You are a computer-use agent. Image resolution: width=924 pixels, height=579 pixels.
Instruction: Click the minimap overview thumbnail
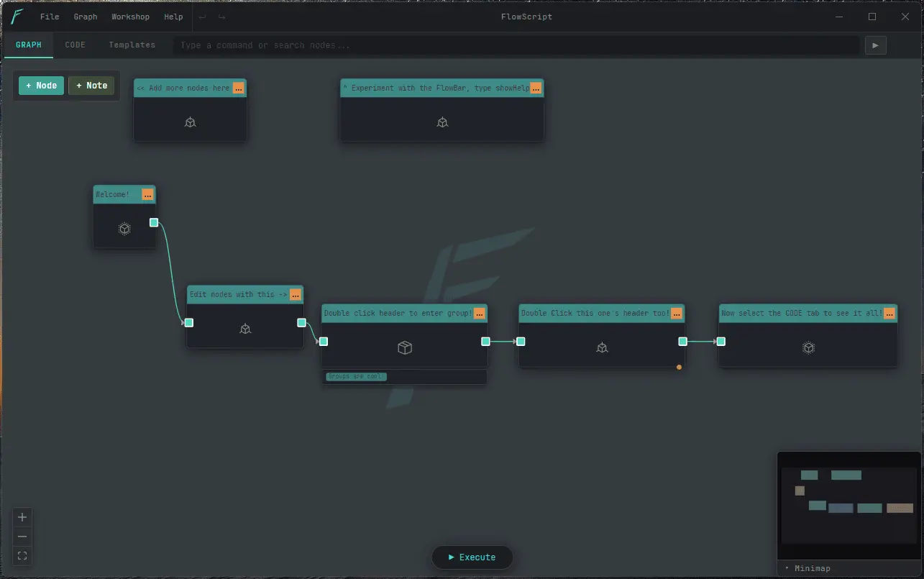pyautogui.click(x=848, y=507)
